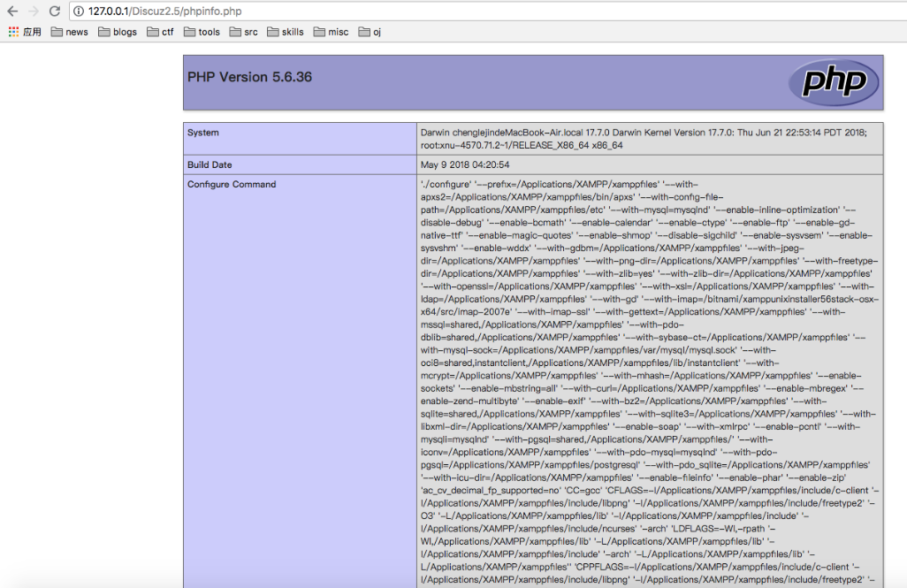Click the PHP logo link

(834, 82)
